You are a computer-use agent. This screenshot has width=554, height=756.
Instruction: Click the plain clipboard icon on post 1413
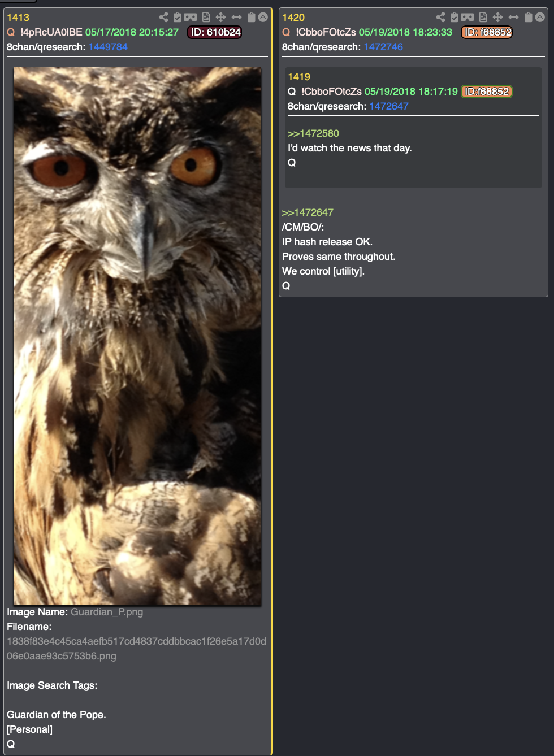[x=251, y=17]
